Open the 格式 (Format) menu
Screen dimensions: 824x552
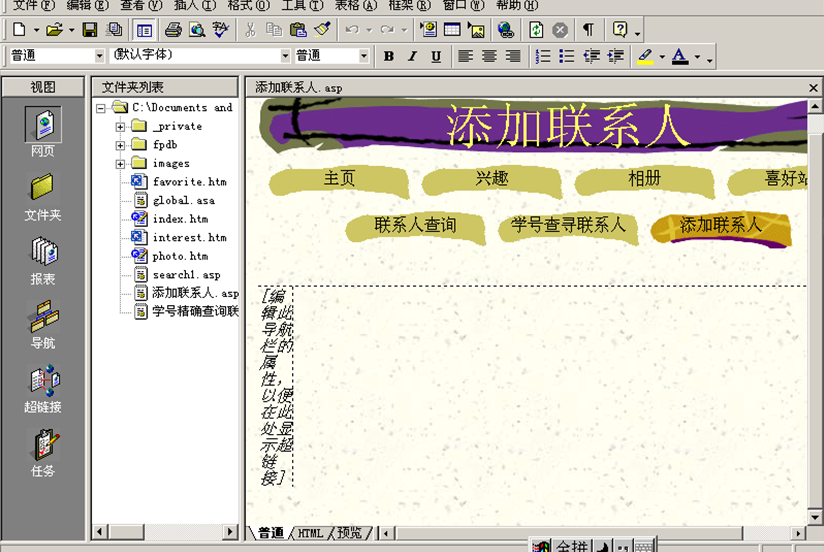240,5
